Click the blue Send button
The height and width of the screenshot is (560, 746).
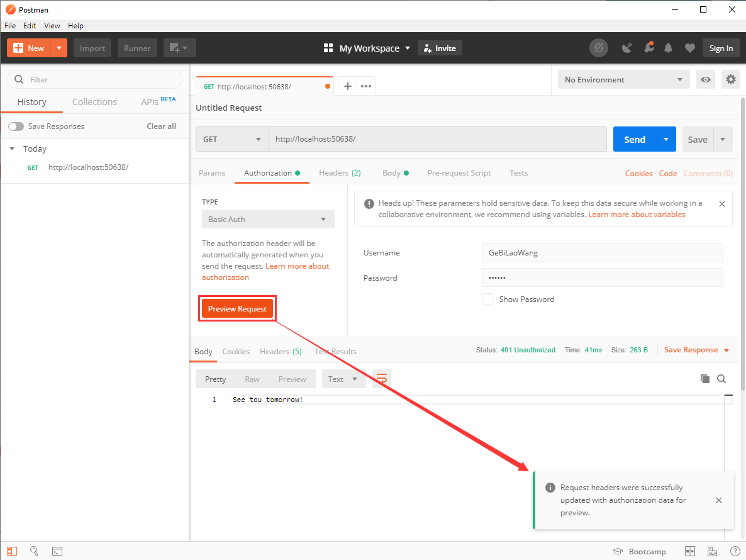click(x=634, y=139)
